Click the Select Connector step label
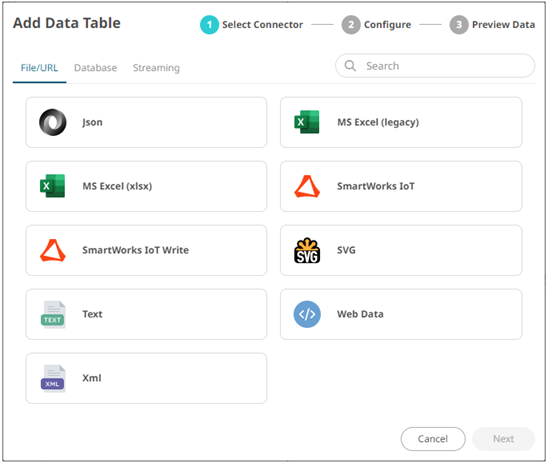 coord(262,25)
